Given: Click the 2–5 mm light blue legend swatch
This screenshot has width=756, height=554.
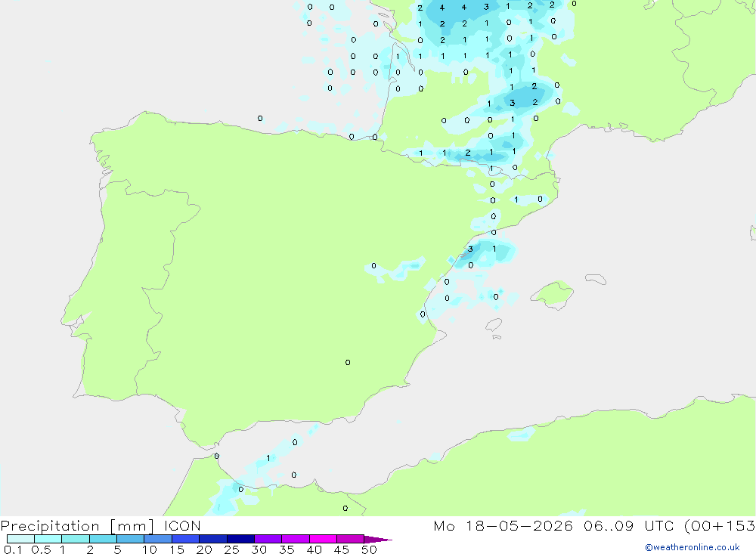Looking at the screenshot, I should [103, 539].
